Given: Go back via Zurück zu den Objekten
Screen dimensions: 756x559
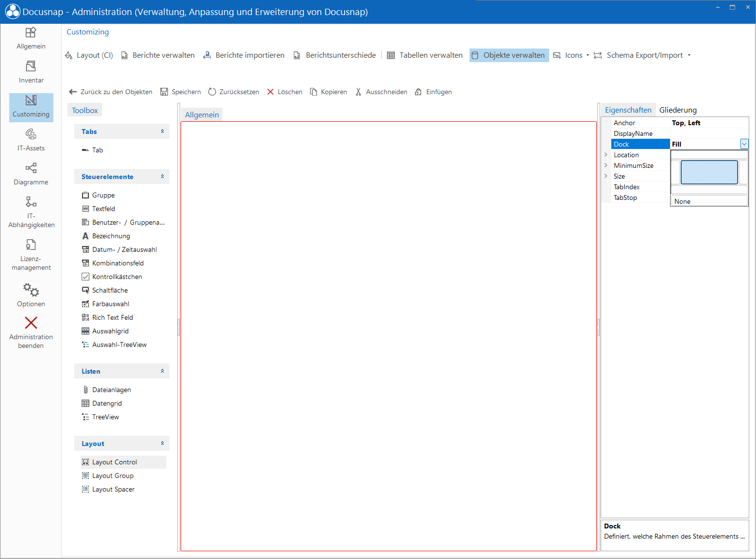Looking at the screenshot, I should coord(111,92).
